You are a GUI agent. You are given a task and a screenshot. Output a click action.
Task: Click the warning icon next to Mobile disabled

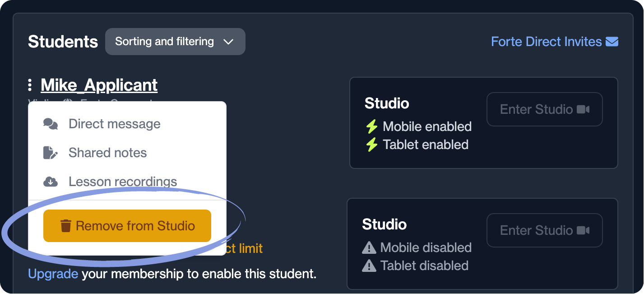tap(369, 247)
